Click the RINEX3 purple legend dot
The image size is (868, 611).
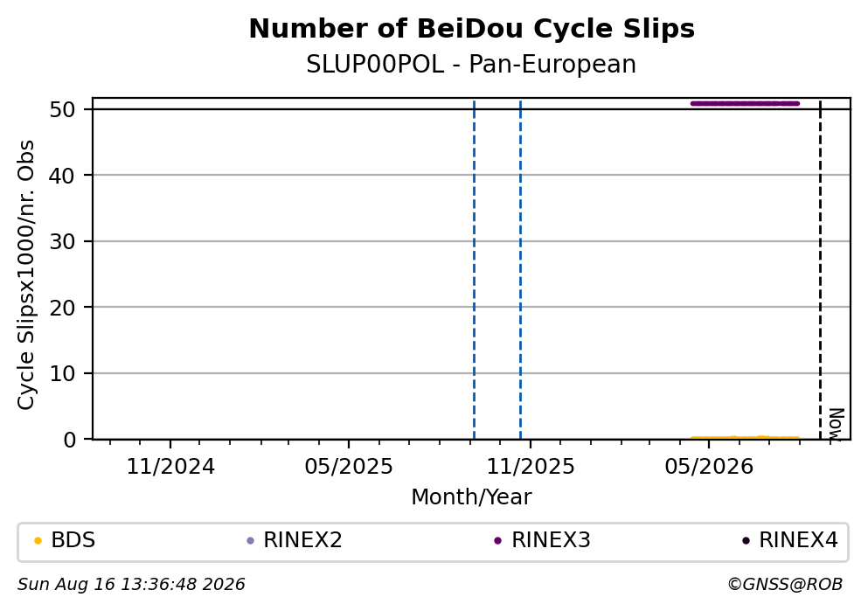497,541
